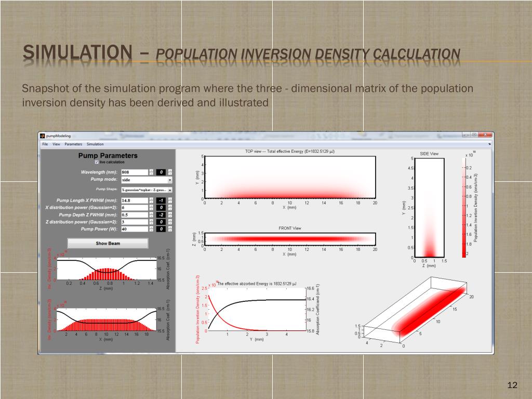532x399 pixels.
Task: Click the Wavelength value stepper arrows
Action: (151, 172)
